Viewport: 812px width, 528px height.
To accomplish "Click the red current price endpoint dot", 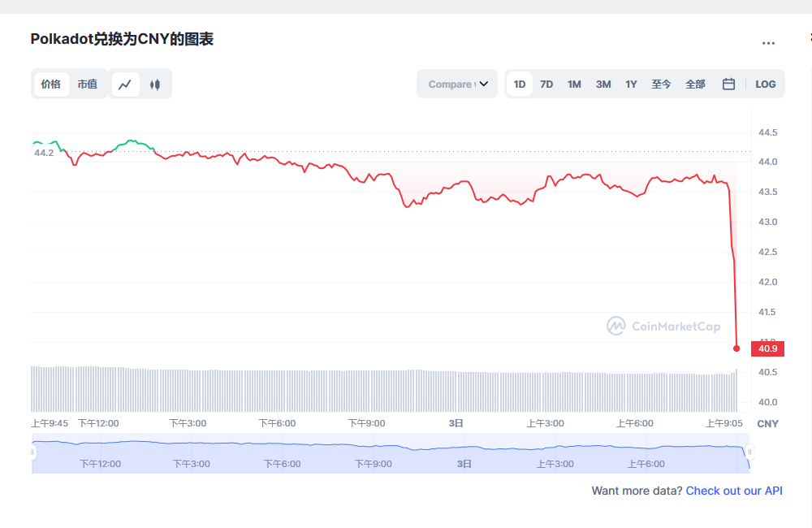I will [736, 348].
